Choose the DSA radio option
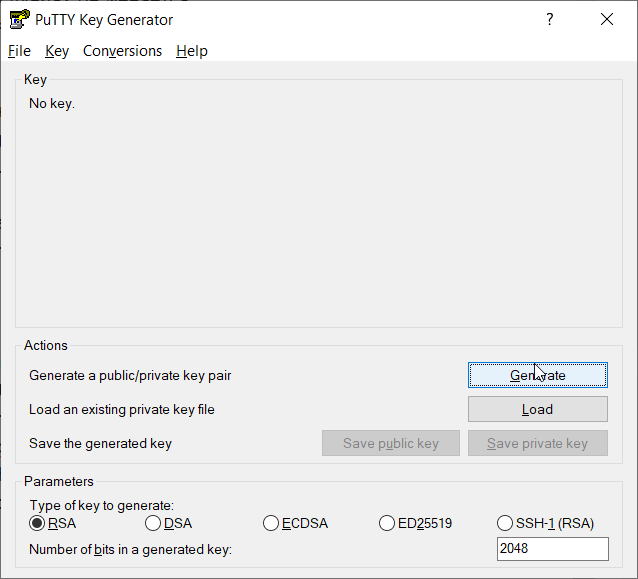 153,523
